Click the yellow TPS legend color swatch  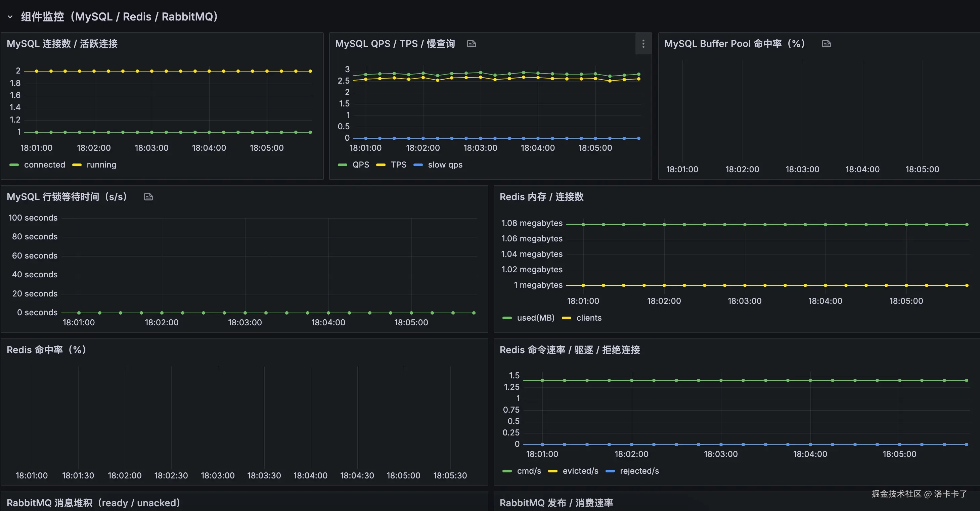click(x=381, y=165)
